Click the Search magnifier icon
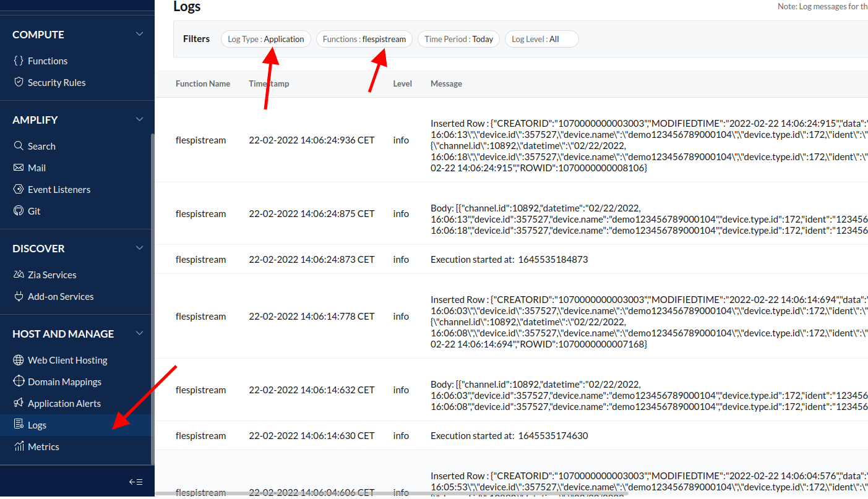 point(19,146)
